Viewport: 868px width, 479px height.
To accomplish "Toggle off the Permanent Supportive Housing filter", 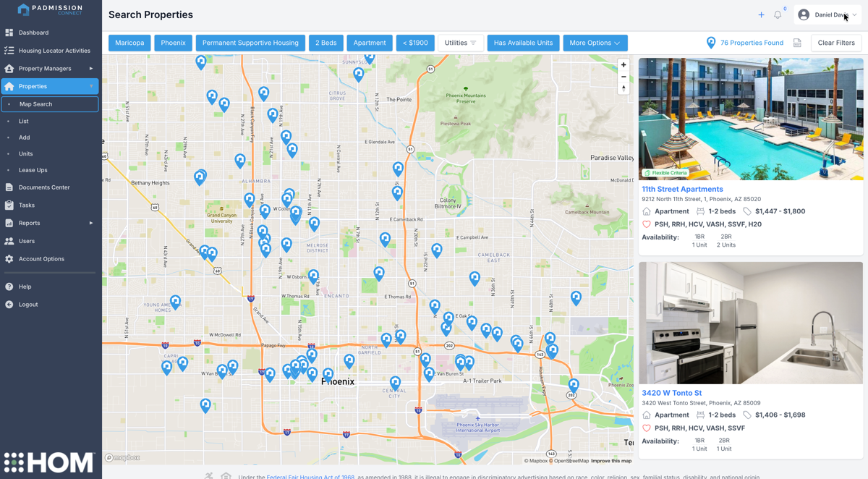I will pos(250,43).
